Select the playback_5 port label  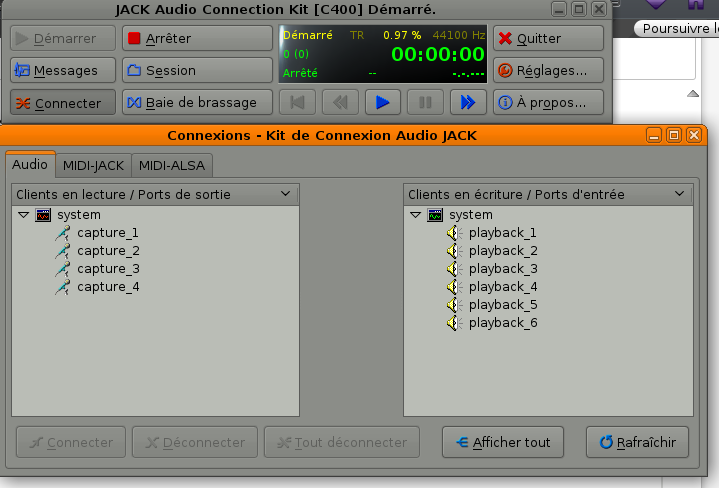pyautogui.click(x=503, y=305)
